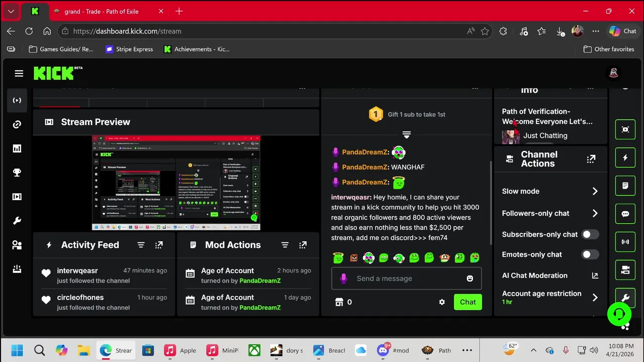Open Xbox app from taskbar

pyautogui.click(x=254, y=350)
